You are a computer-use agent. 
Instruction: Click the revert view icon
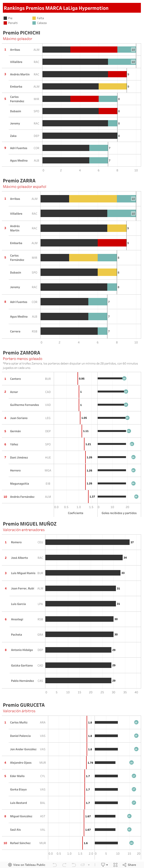tap(74, 865)
